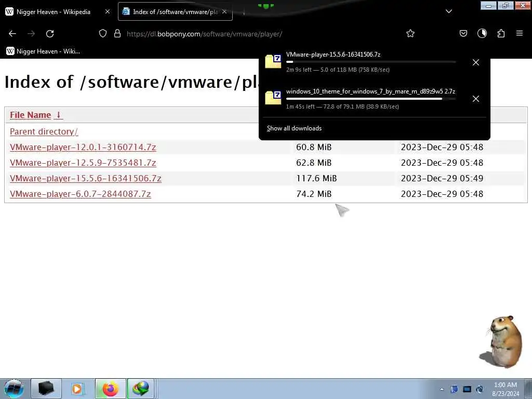
Task: Select the 2023-Dec-29 05:49 date cell
Action: 442,179
